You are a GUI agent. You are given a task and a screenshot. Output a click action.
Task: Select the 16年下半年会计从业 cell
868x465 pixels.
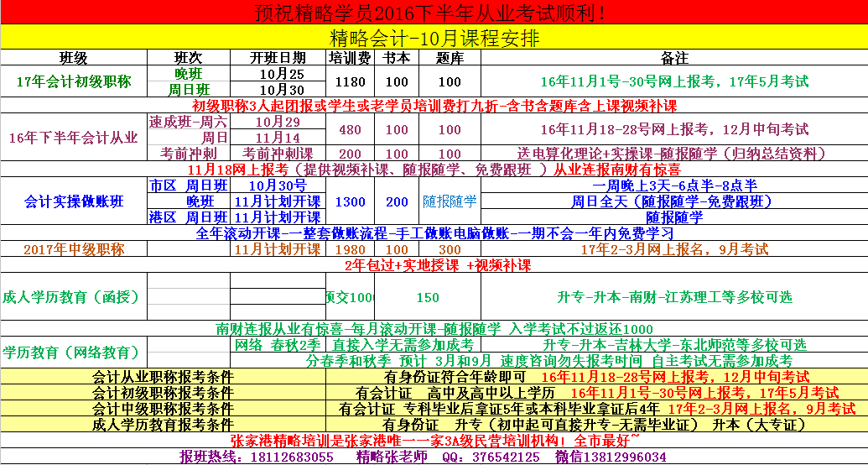pyautogui.click(x=73, y=138)
